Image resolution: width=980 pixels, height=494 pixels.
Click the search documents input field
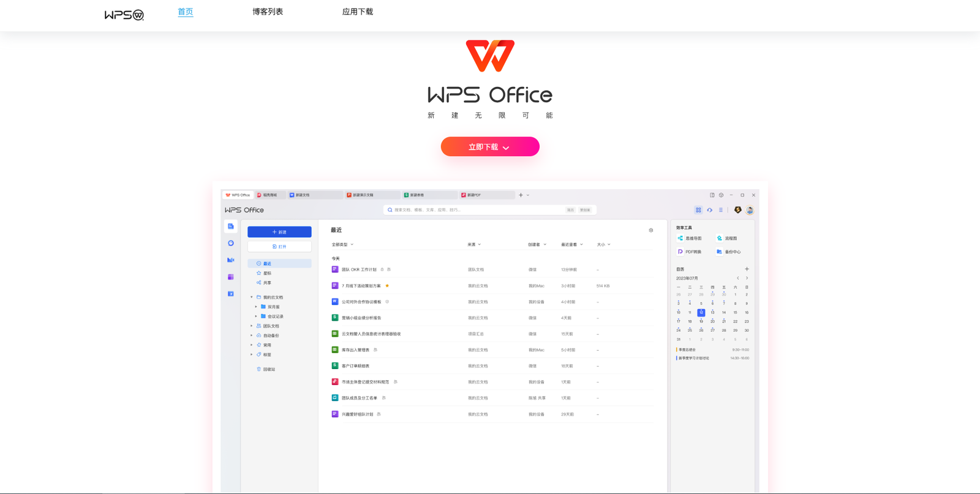coord(490,210)
